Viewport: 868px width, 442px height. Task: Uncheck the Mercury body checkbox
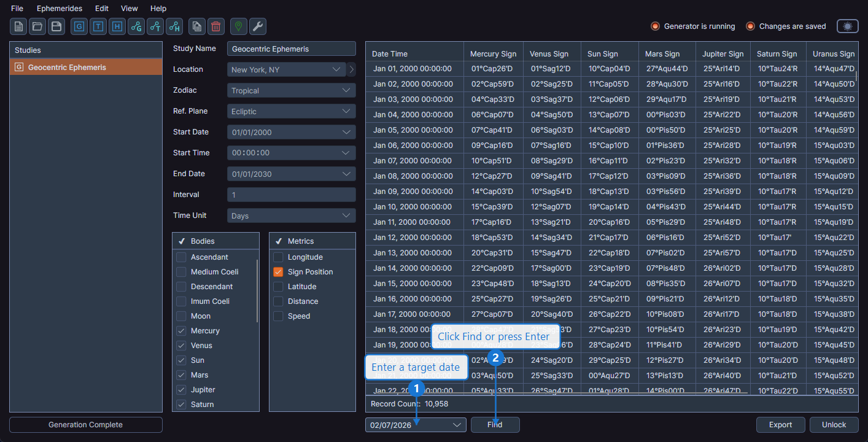click(180, 330)
